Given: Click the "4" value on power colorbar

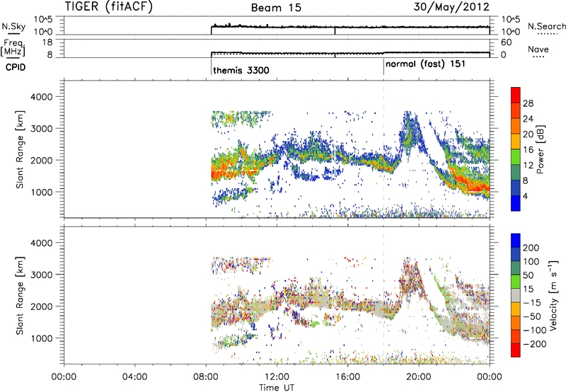Looking at the screenshot, I should click(x=525, y=196).
